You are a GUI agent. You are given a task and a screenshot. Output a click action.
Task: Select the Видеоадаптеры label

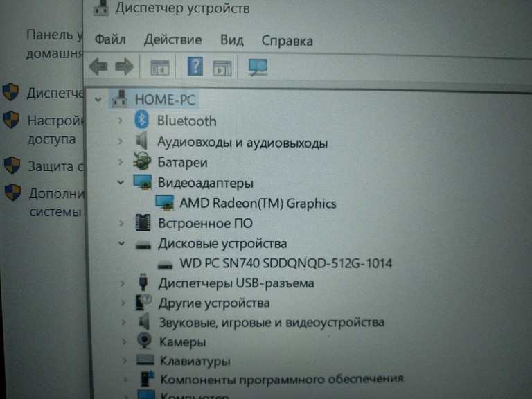(206, 183)
